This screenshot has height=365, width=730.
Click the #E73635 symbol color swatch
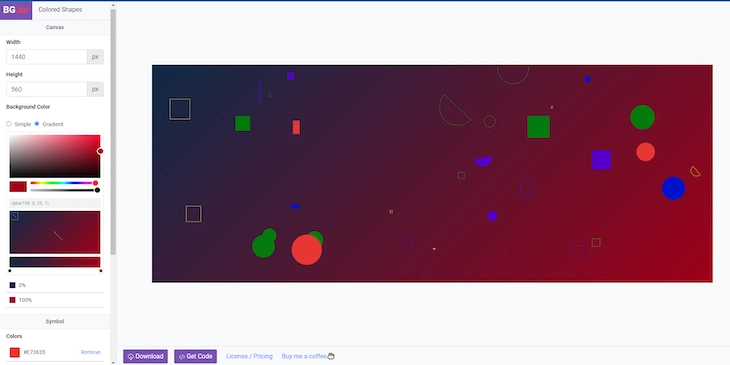click(14, 352)
